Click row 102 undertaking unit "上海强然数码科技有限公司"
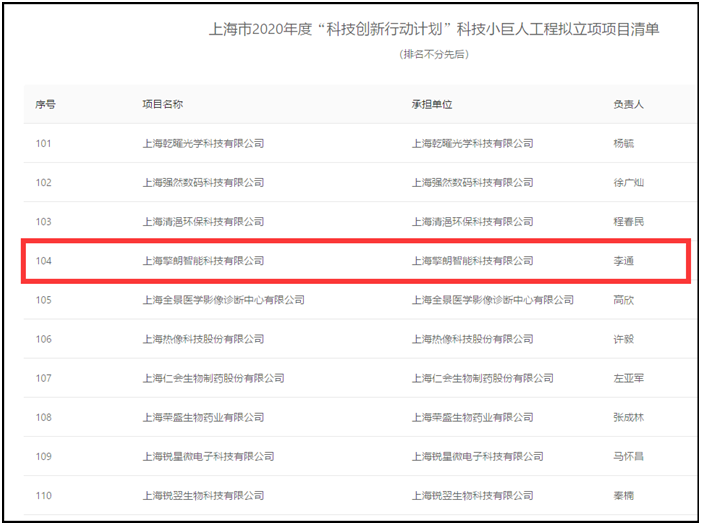Image resolution: width=701 pixels, height=525 pixels. tap(473, 182)
